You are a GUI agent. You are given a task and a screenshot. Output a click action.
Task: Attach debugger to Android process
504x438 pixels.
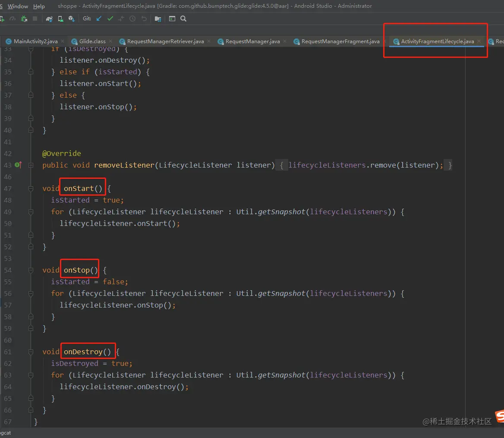(x=24, y=19)
